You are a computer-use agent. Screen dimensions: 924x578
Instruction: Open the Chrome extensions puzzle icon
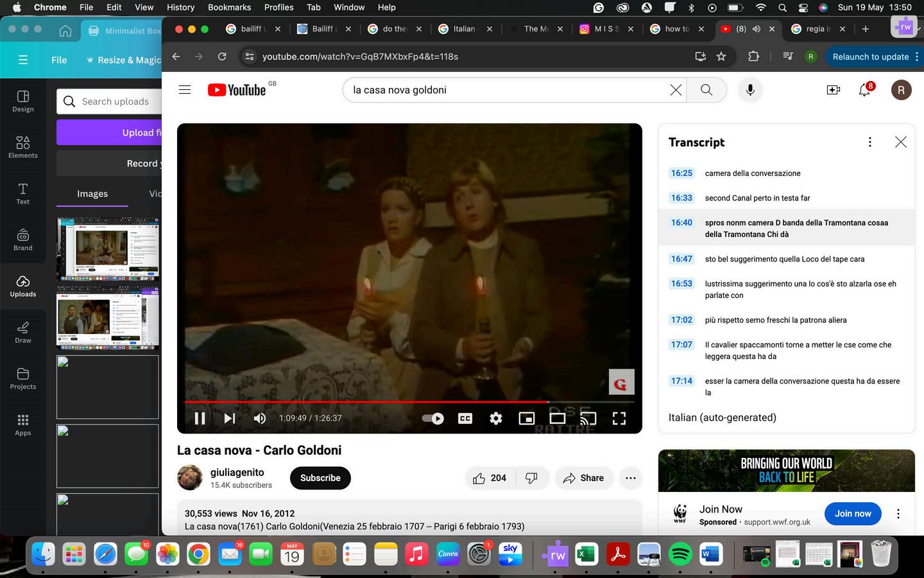(x=754, y=57)
